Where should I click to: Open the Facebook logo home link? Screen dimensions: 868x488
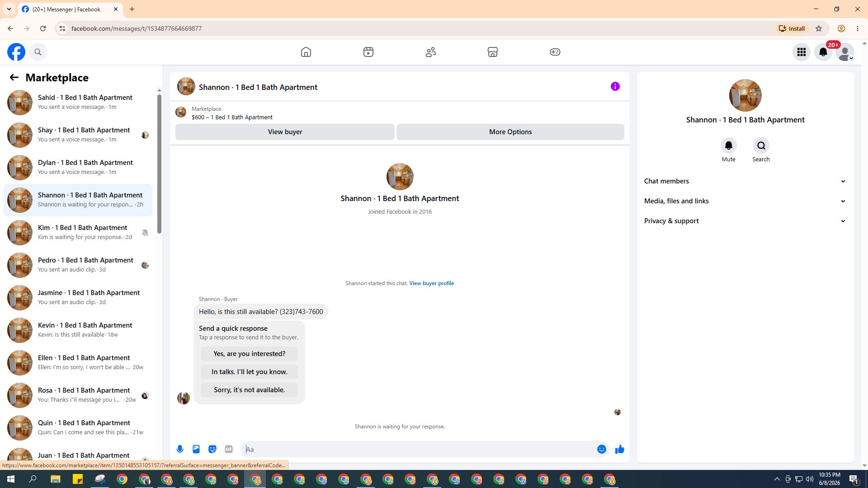pyautogui.click(x=16, y=52)
